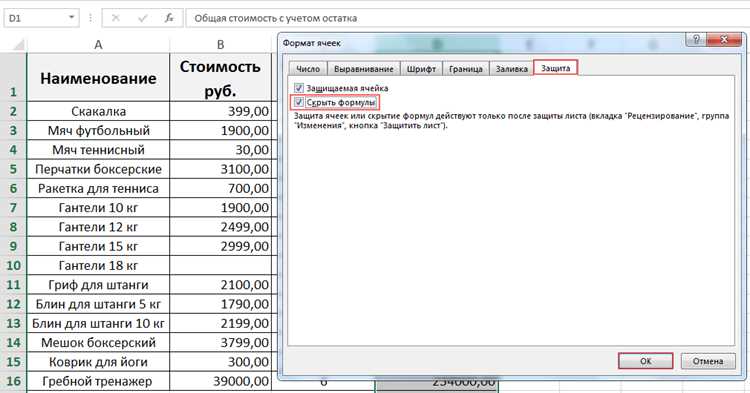The width and height of the screenshot is (750, 393).
Task: Click the 39000,00 price cell
Action: point(221,381)
